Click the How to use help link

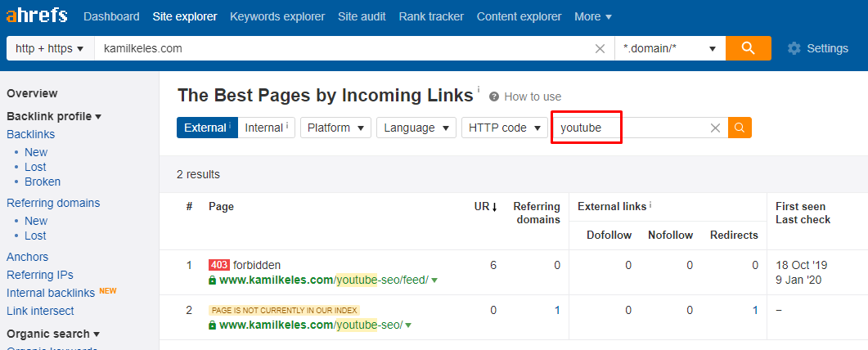[x=525, y=96]
